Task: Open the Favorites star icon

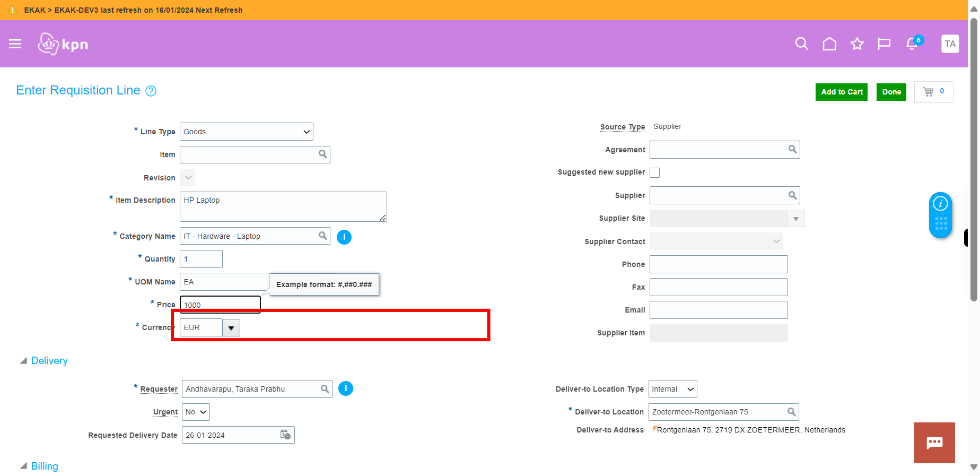Action: 857,44
